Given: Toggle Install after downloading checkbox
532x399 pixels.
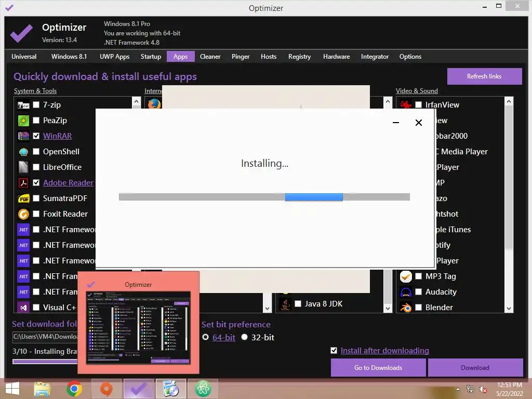Looking at the screenshot, I should (x=334, y=351).
